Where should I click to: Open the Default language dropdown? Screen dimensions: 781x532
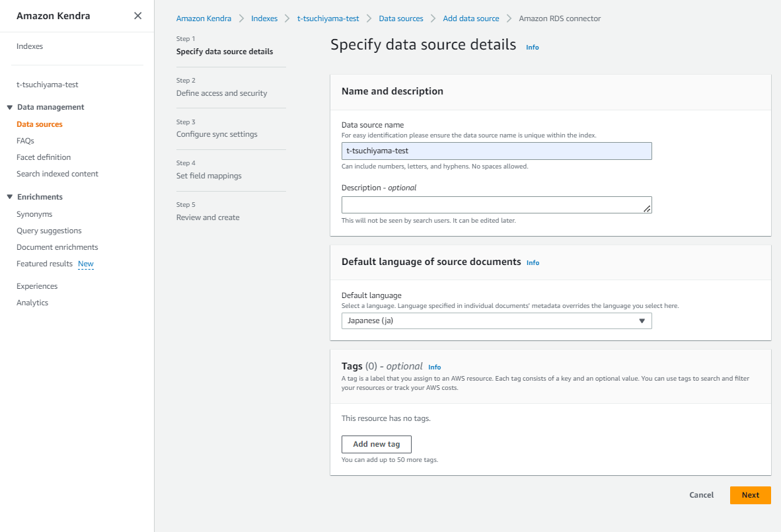point(496,321)
